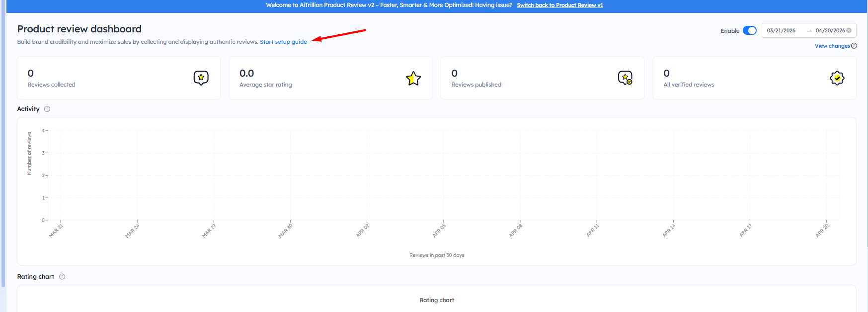Click the MAR 21 axis label on chart
This screenshot has width=868, height=312.
(x=56, y=231)
